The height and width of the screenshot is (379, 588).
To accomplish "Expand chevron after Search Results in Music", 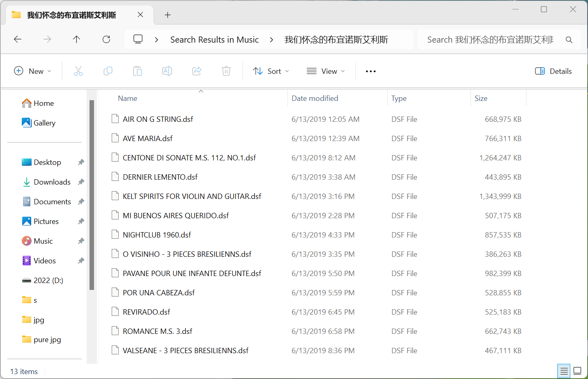I will (271, 40).
